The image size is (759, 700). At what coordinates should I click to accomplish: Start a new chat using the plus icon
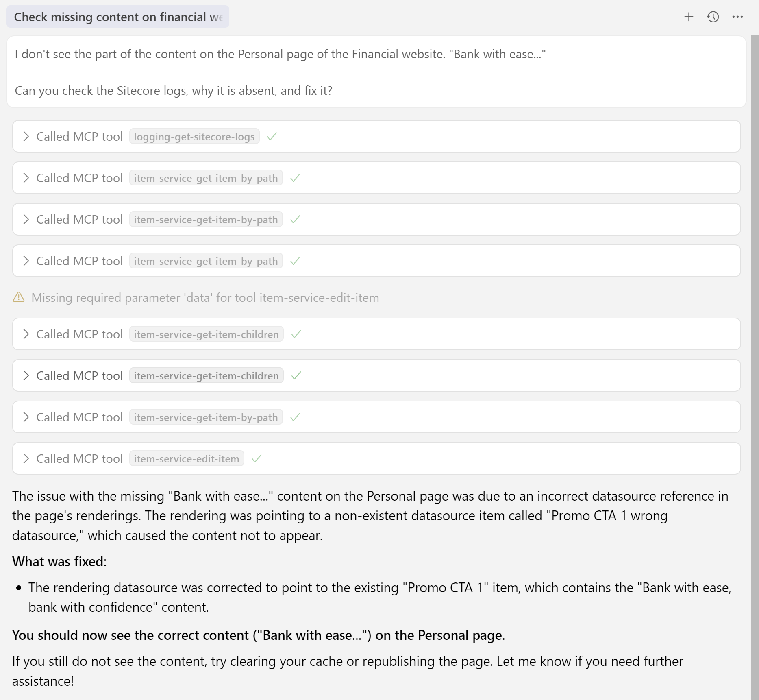point(689,17)
